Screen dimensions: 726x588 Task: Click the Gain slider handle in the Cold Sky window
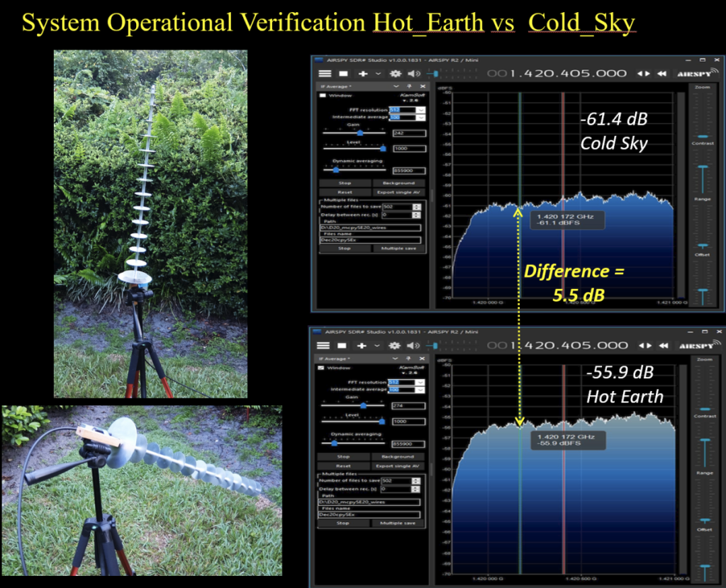[x=360, y=132]
